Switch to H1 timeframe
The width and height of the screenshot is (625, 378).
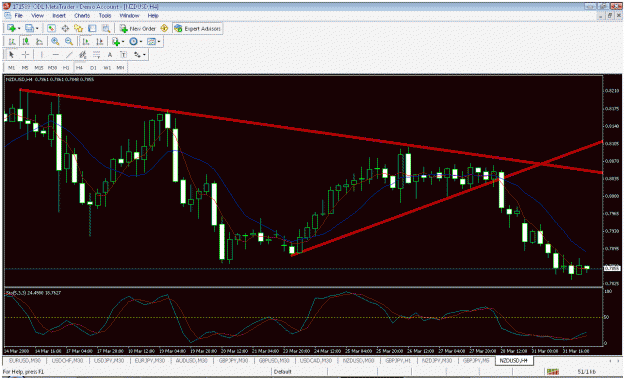66,68
